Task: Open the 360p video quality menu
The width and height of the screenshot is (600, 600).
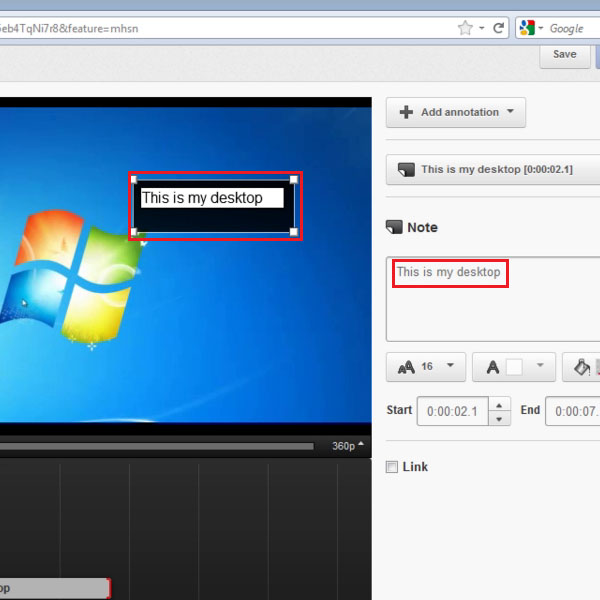Action: click(347, 446)
